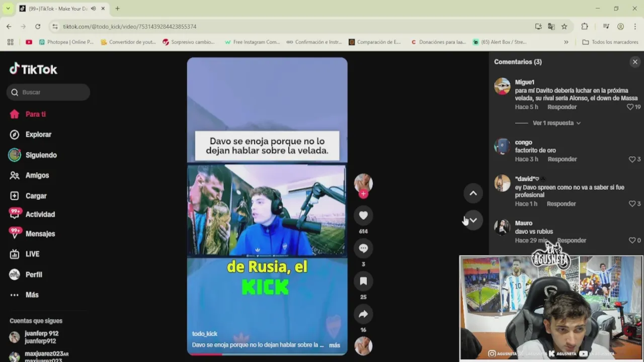Image resolution: width=644 pixels, height=362 pixels.
Task: Like Migue1's comment heart
Action: tap(630, 107)
